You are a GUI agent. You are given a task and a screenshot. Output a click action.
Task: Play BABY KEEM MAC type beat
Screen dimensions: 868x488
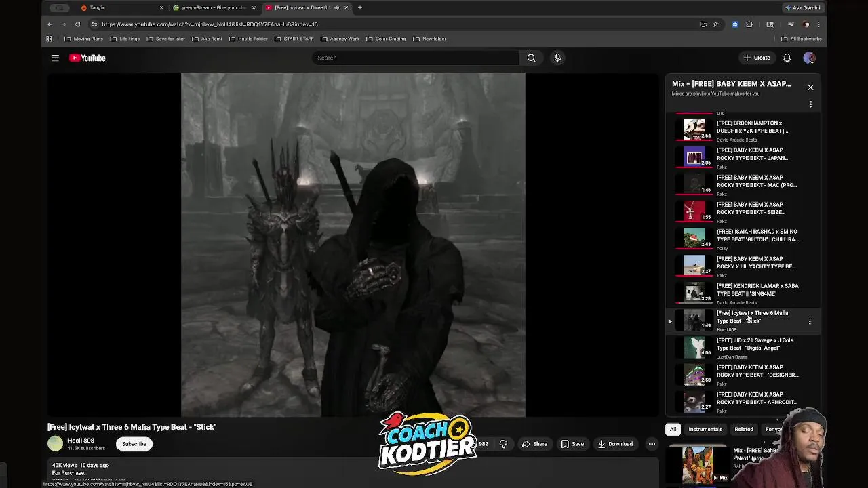pyautogui.click(x=743, y=184)
